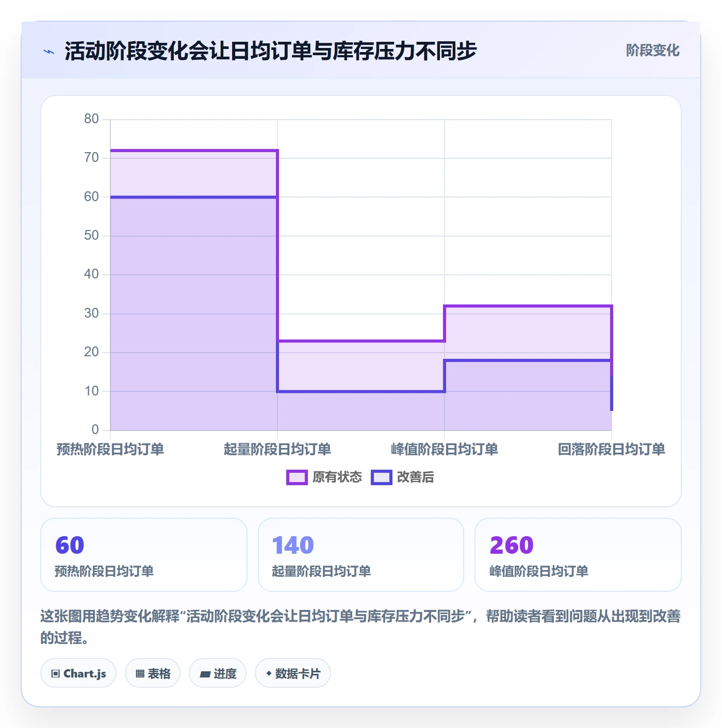Click the bar icon in 进度 tag
This screenshot has width=722, height=728.
pyautogui.click(x=205, y=674)
